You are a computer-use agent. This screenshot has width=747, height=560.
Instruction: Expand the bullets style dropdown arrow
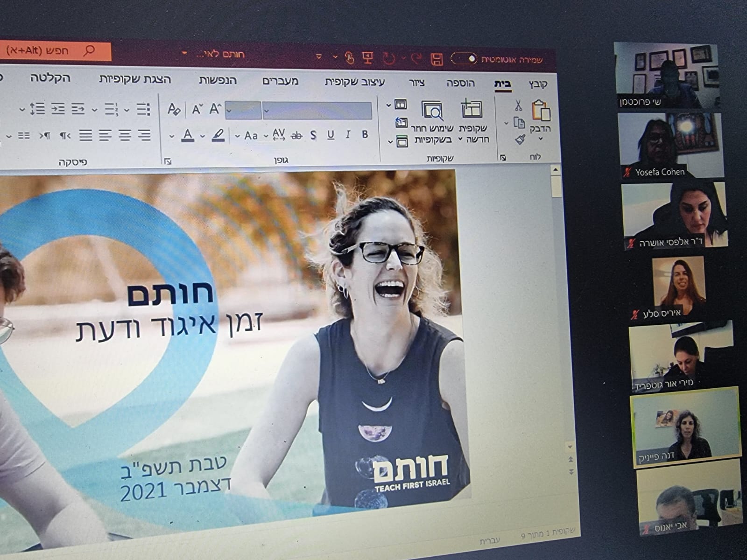pos(127,111)
